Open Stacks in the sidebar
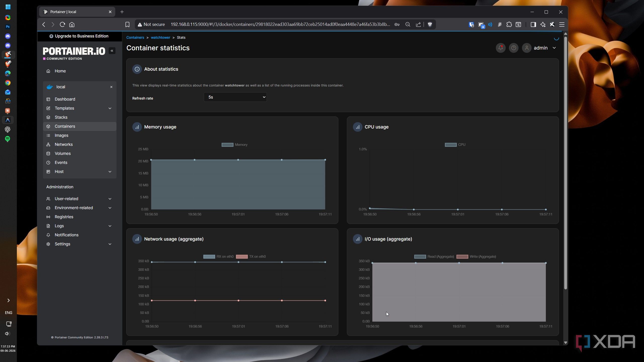Screen dimensions: 644x362 click(x=80, y=117)
